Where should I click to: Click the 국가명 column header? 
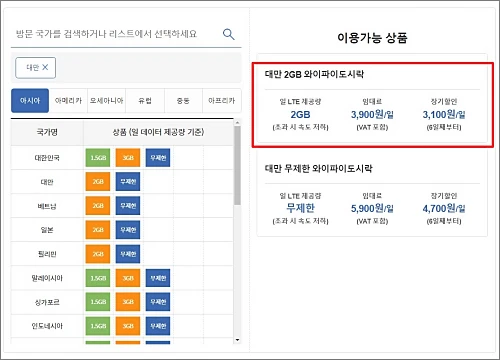tap(47, 132)
